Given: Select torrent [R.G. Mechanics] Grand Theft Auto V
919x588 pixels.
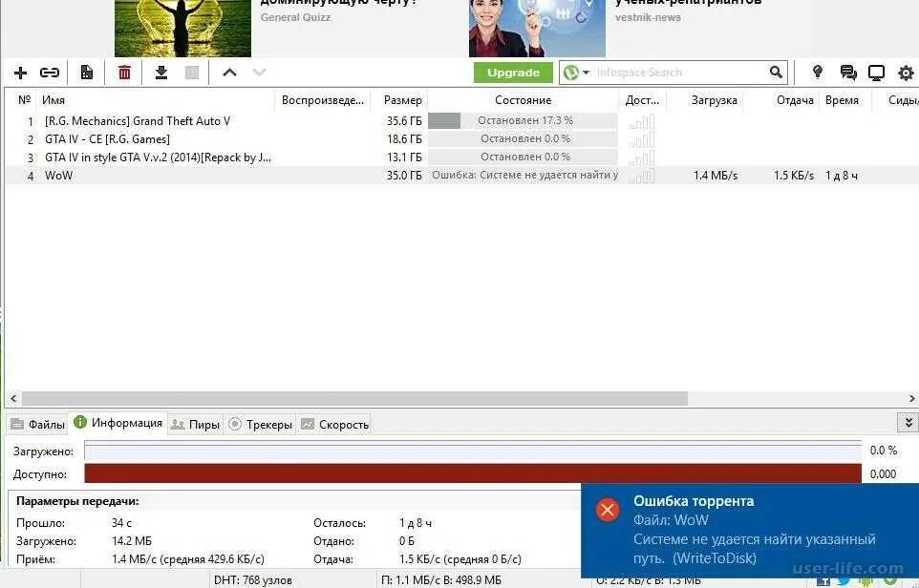Looking at the screenshot, I should pos(138,121).
